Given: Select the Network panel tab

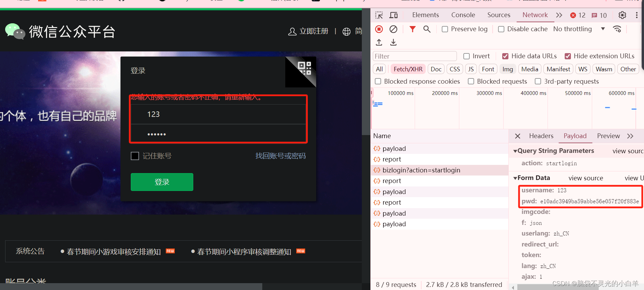Looking at the screenshot, I should click(535, 15).
